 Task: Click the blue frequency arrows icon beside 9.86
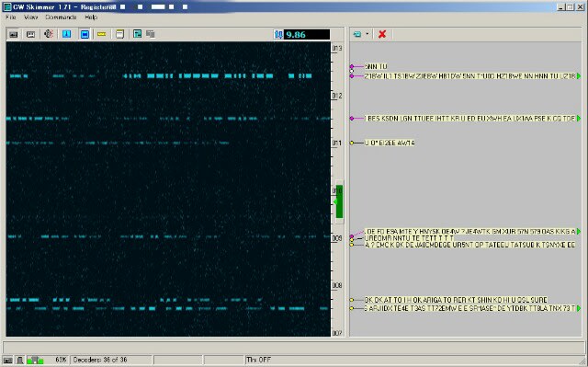tap(278, 35)
